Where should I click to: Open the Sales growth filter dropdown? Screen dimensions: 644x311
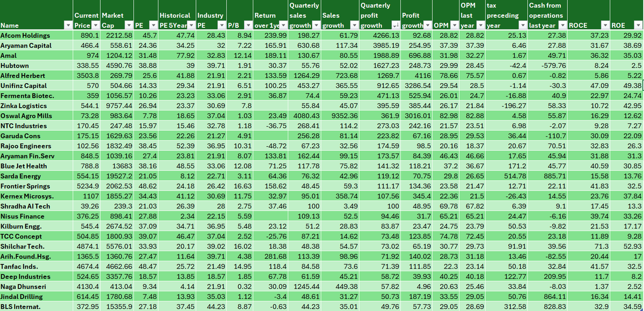354,25
